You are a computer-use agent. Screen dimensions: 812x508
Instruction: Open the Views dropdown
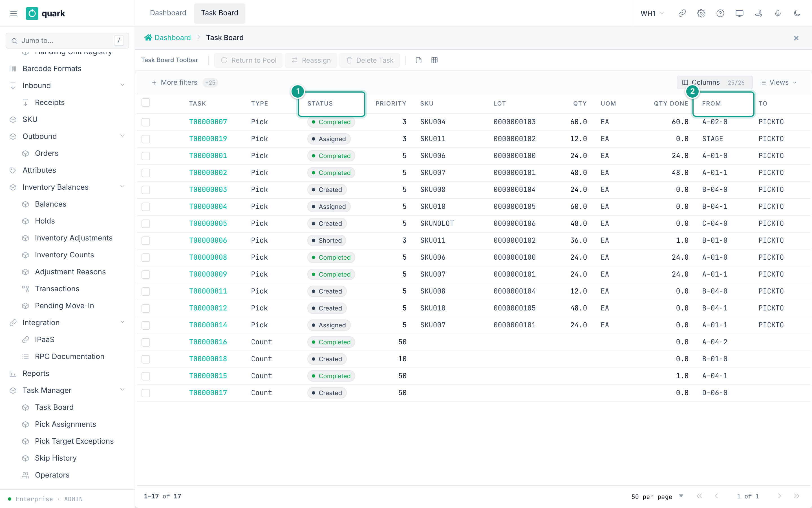(x=779, y=82)
